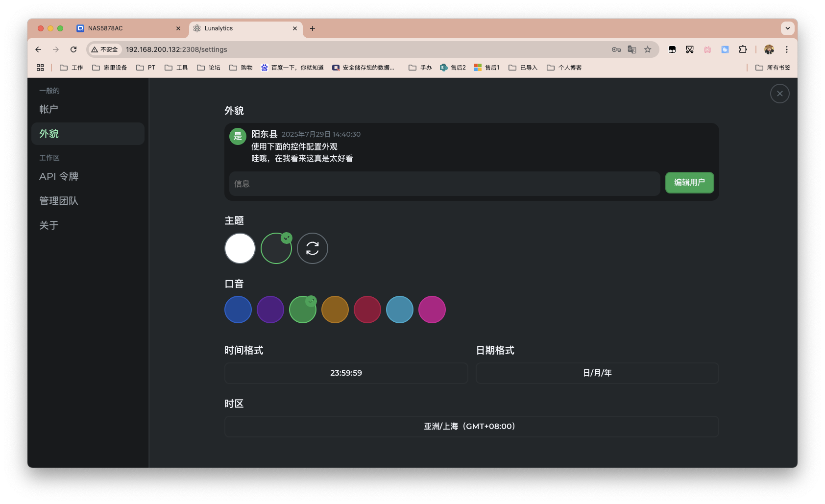Viewport: 825px width, 504px height.
Task: Open the 管理团队 settings section
Action: tap(59, 201)
